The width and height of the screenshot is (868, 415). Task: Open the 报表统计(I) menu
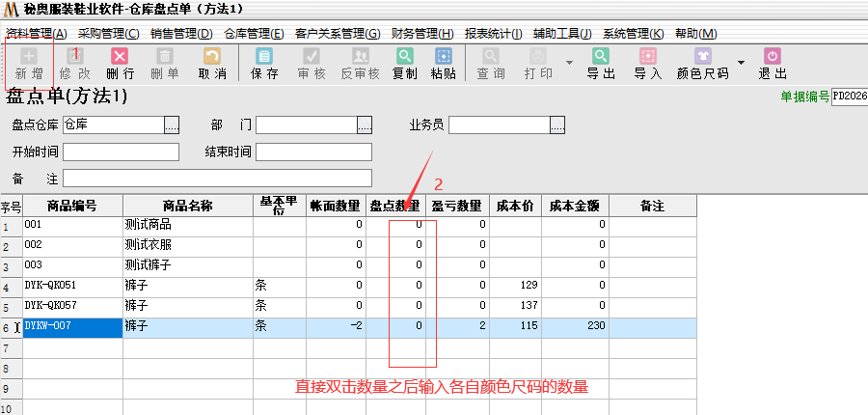[493, 34]
